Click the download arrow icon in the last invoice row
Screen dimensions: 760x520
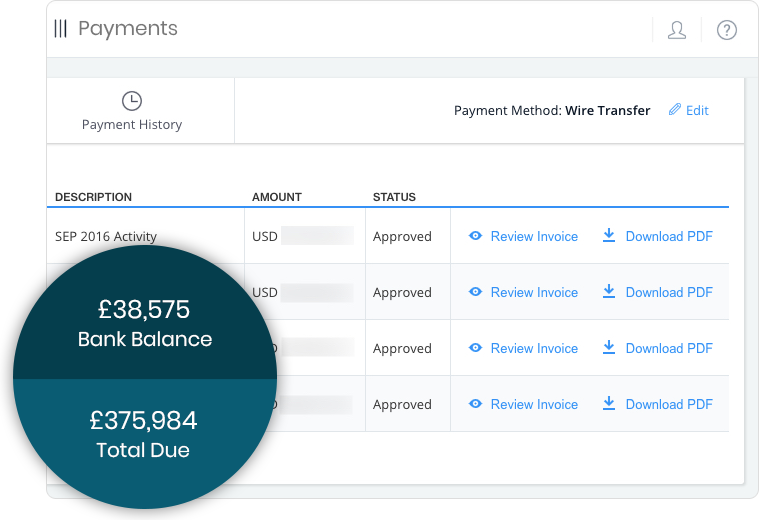click(x=609, y=403)
